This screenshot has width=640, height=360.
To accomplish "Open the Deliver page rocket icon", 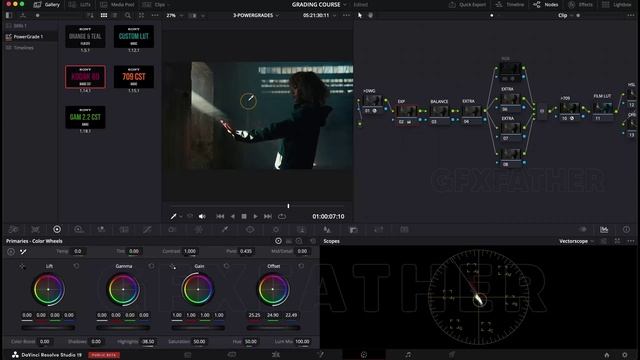I will [452, 355].
